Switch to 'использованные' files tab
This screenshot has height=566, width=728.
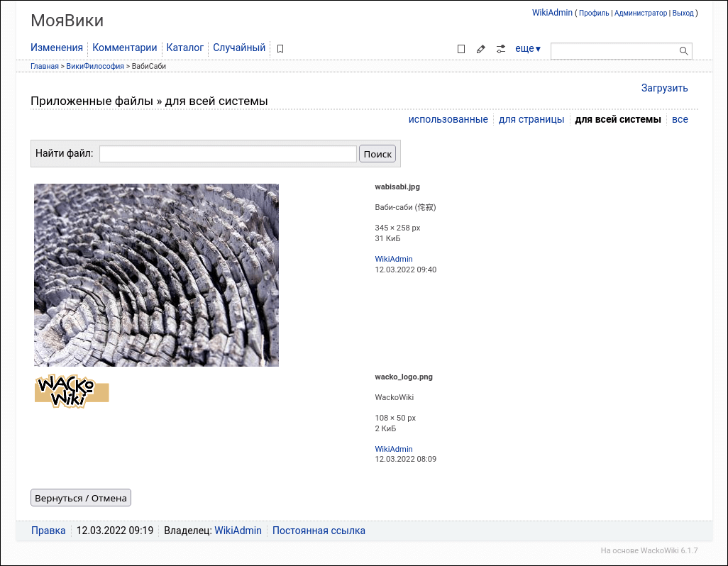coord(448,119)
